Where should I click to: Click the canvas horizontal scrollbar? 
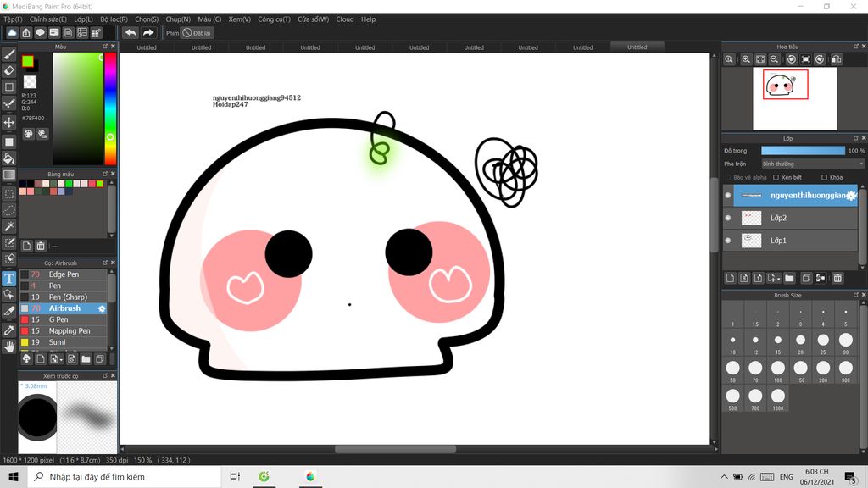tap(396, 449)
